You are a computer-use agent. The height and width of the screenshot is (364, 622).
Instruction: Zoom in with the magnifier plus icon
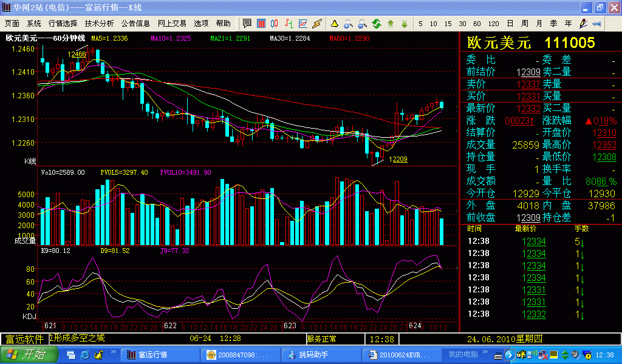[348, 24]
